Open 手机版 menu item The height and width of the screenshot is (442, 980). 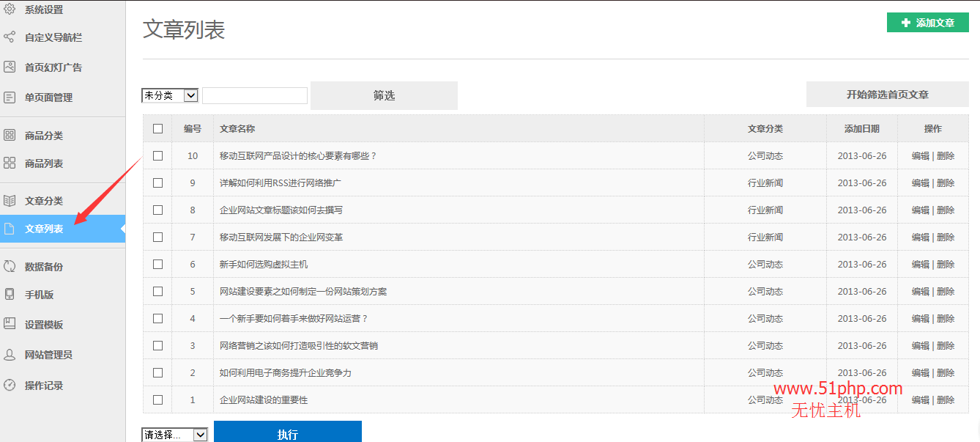click(x=40, y=295)
